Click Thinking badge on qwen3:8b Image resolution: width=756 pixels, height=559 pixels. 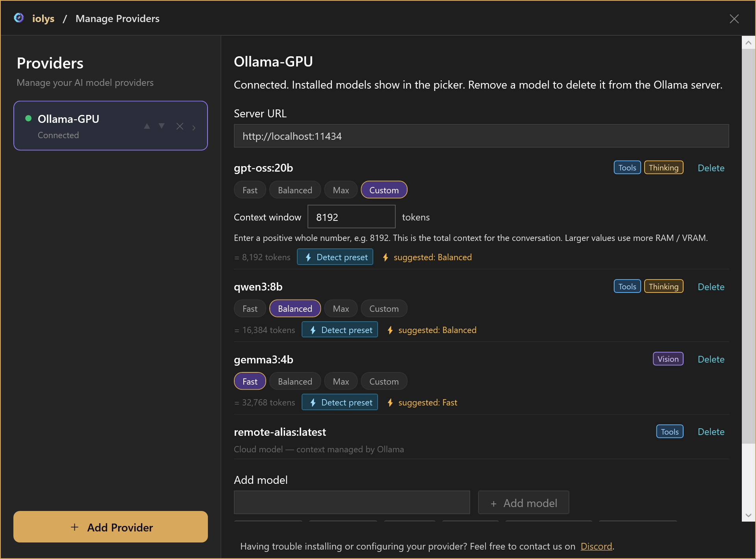click(663, 287)
